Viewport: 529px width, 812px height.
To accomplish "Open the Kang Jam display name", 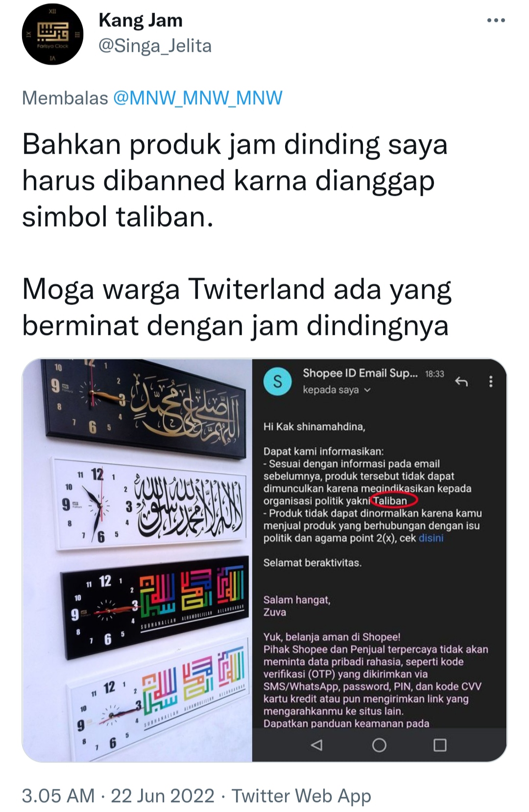I will tap(141, 20).
